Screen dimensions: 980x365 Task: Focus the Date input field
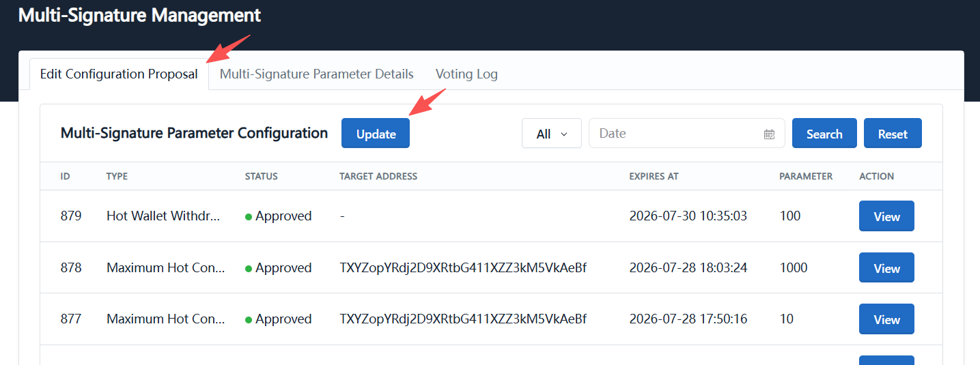pyautogui.click(x=687, y=133)
